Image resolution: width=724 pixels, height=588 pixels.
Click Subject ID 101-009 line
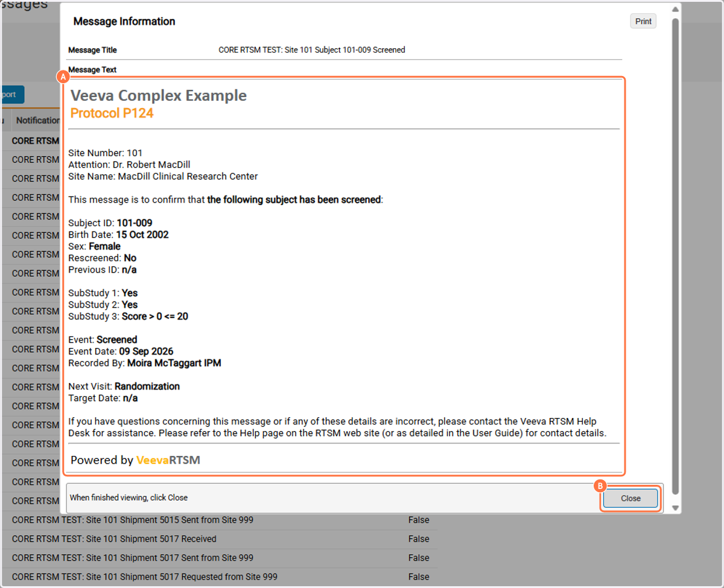point(110,223)
